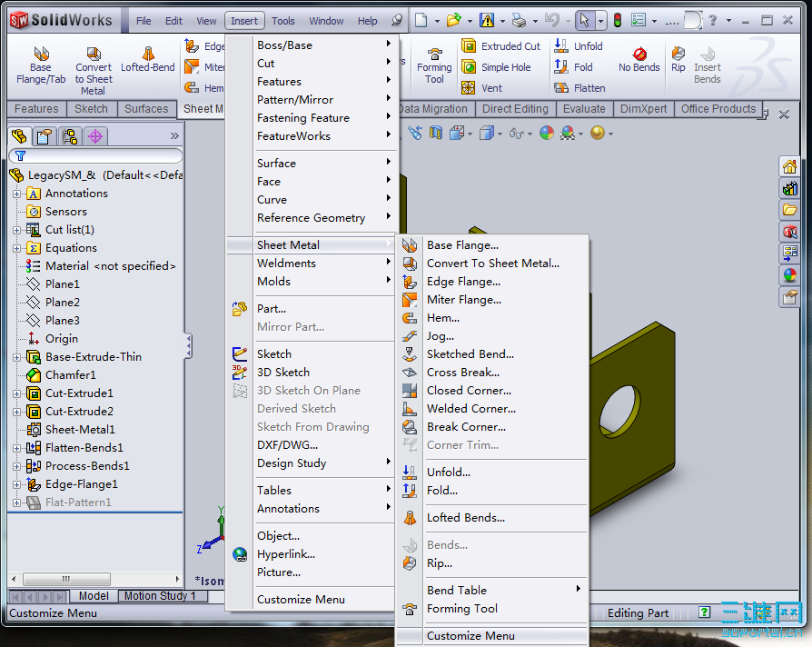812x647 pixels.
Task: Click the feature tree filter field
Action: tap(95, 155)
